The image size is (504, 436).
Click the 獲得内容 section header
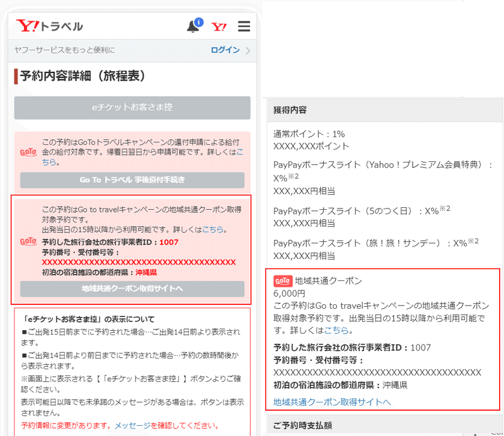(x=384, y=110)
